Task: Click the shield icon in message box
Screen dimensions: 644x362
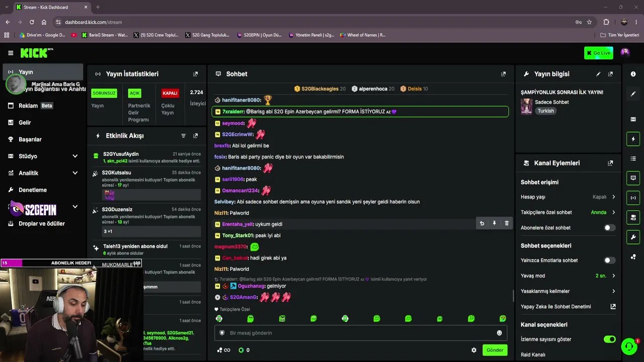Action: 222,333
